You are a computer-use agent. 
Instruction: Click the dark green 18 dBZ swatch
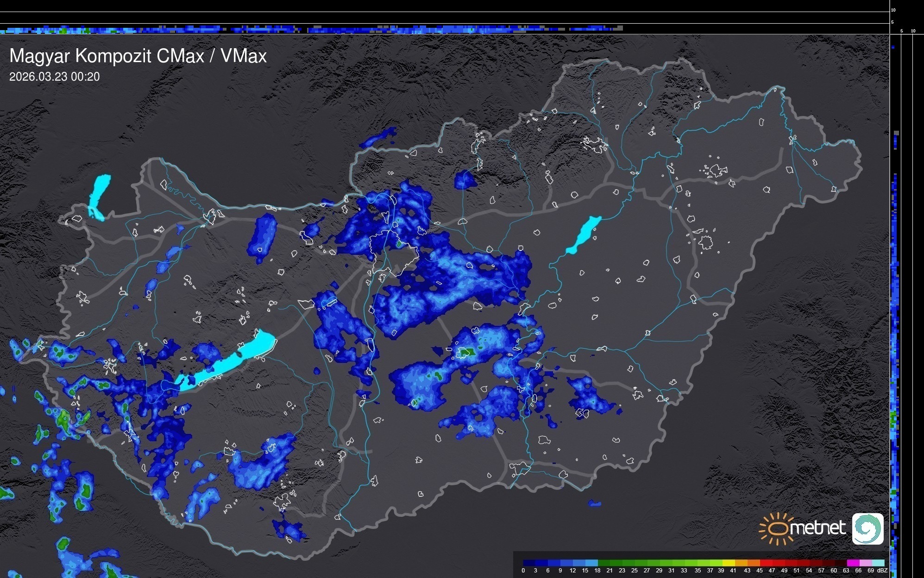coord(604,563)
